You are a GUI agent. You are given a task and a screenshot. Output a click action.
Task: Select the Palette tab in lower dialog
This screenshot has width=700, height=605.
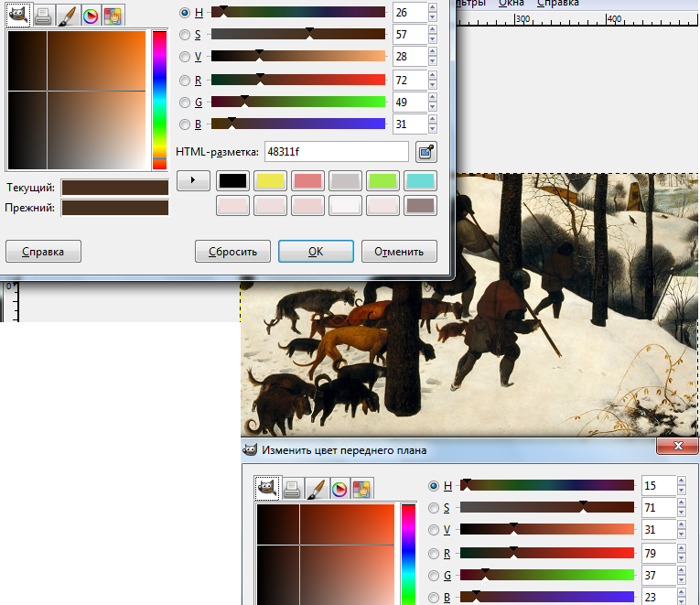tap(362, 488)
